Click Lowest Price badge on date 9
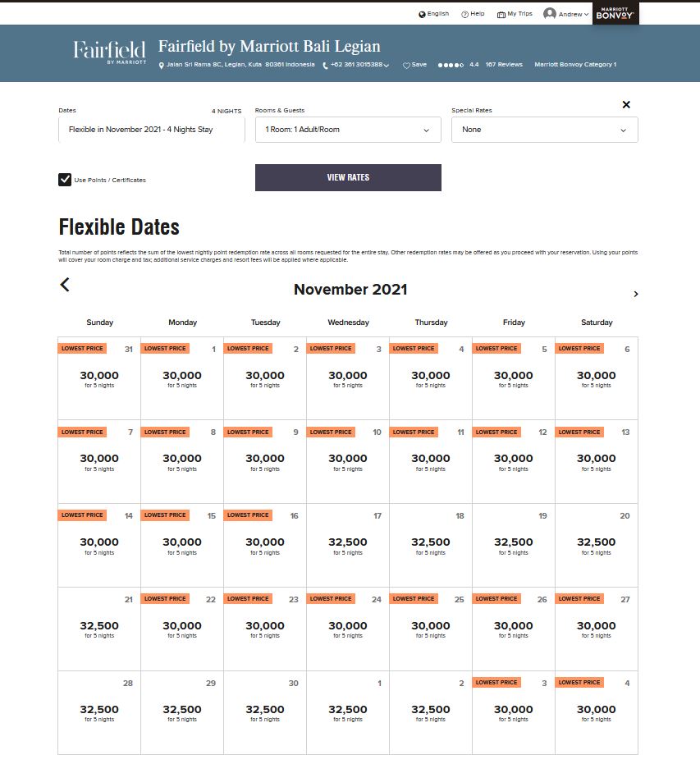This screenshot has height=764, width=700. (x=248, y=432)
